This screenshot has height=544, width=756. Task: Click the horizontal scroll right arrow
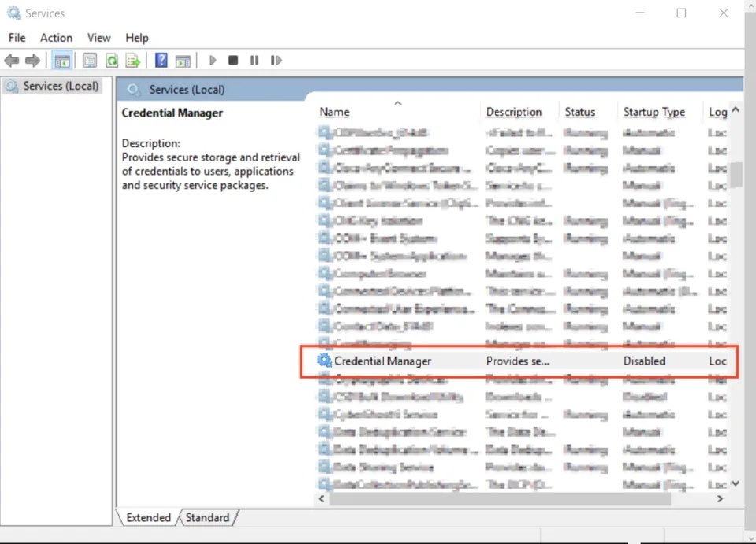tap(720, 498)
